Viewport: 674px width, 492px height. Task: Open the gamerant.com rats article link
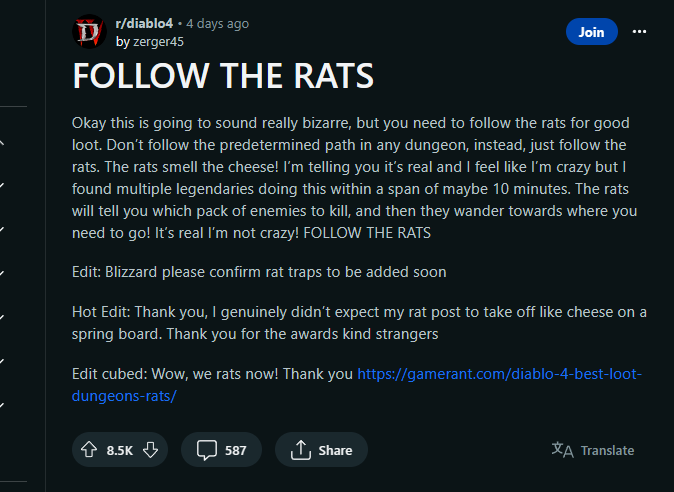(498, 374)
